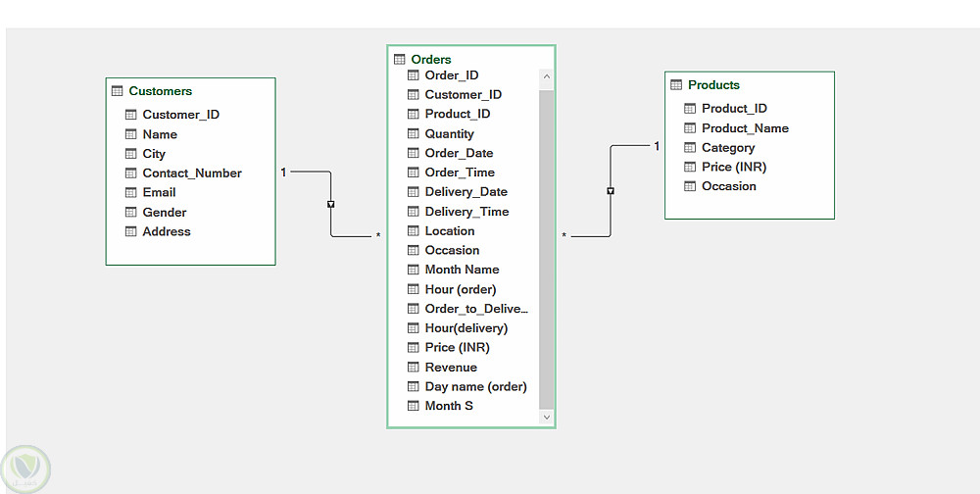The height and width of the screenshot is (494, 980).
Task: Select the Delivery_Time field in Orders
Action: click(x=466, y=212)
